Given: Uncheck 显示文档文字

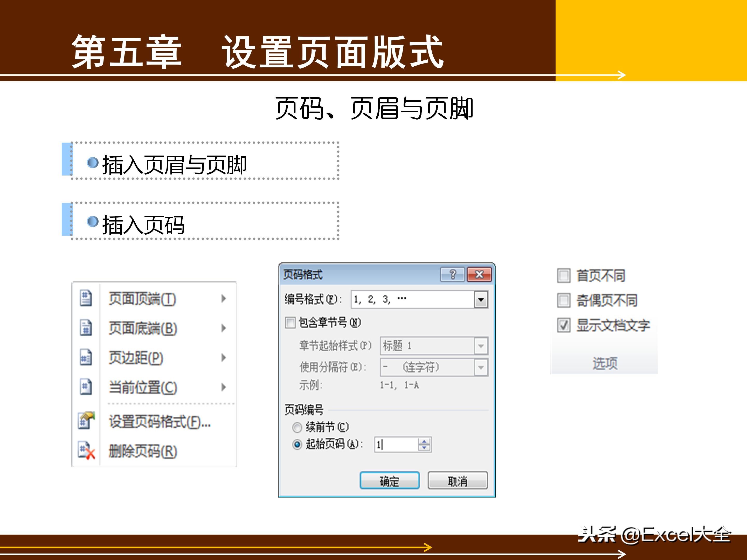Looking at the screenshot, I should click(564, 325).
